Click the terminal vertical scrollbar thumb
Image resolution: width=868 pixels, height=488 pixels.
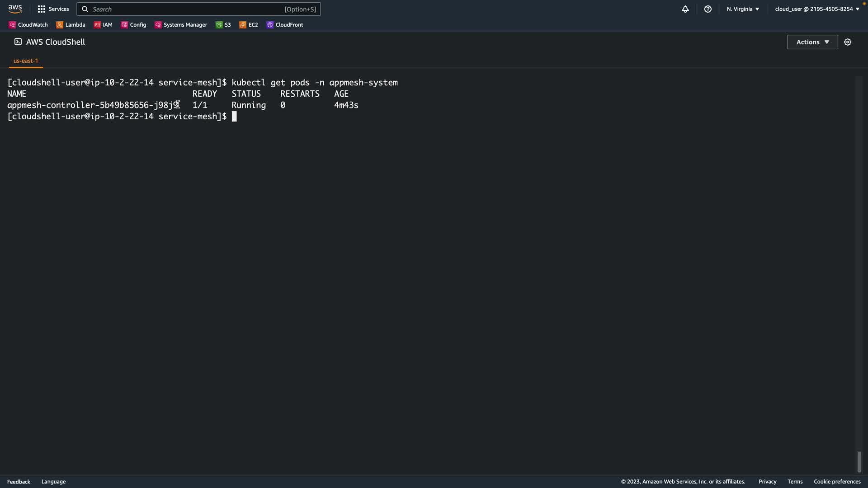[x=859, y=462]
